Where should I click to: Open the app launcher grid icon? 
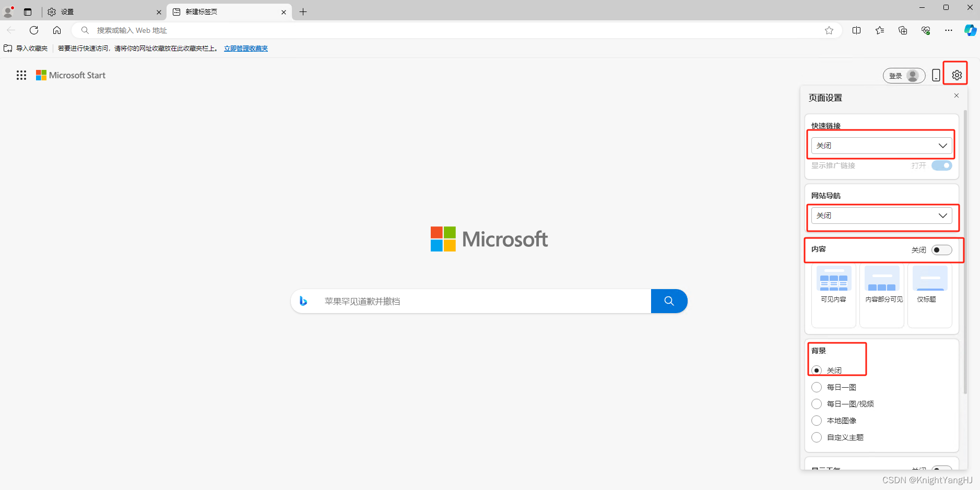pyautogui.click(x=21, y=75)
